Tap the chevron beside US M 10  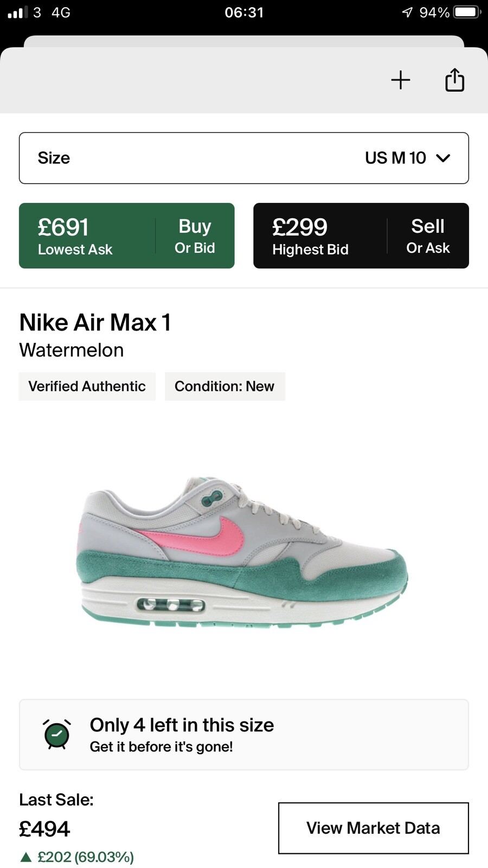[443, 158]
